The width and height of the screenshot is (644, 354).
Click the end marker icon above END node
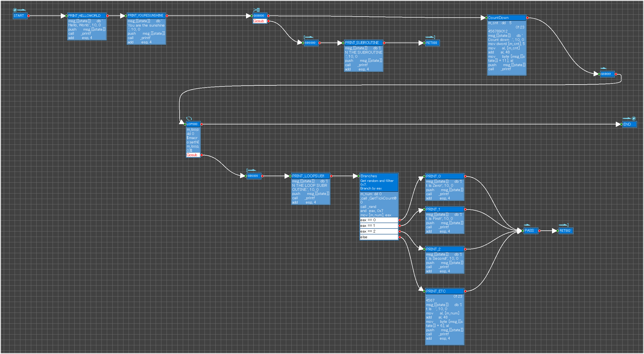coord(629,118)
